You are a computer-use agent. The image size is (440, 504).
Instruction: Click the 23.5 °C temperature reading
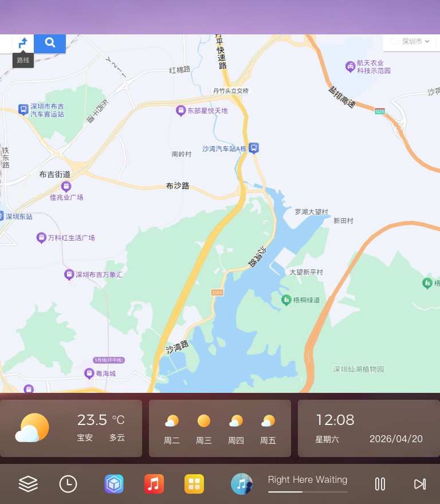coord(101,420)
